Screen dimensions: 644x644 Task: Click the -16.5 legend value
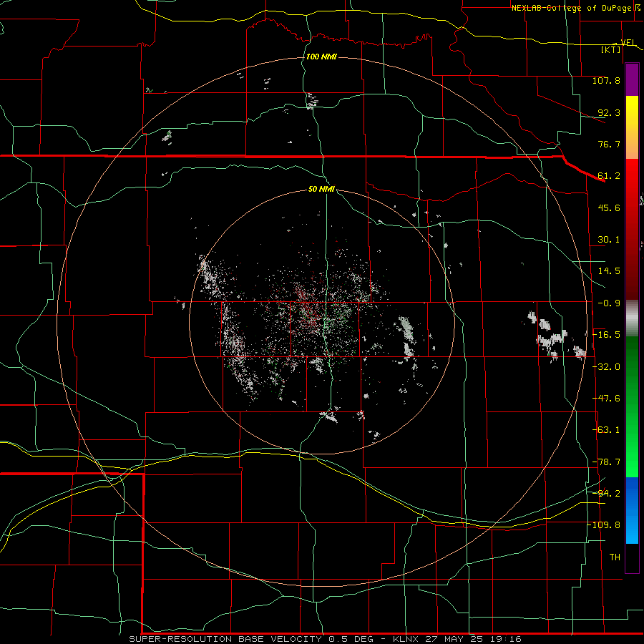tap(606, 335)
